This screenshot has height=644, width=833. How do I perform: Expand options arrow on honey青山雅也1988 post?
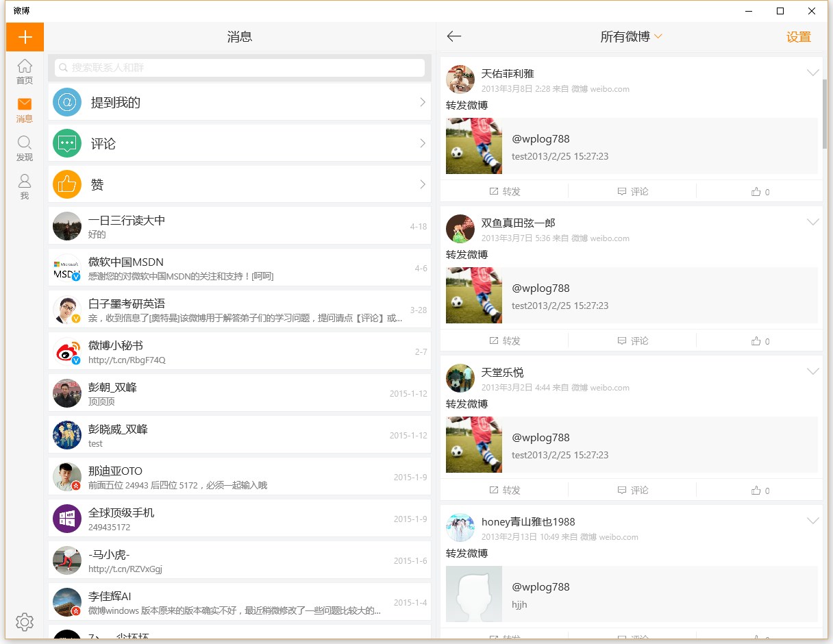813,521
